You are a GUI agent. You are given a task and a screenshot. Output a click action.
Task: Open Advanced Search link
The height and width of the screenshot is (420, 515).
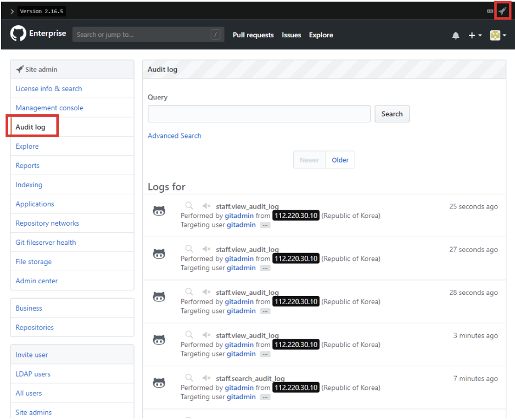click(175, 136)
